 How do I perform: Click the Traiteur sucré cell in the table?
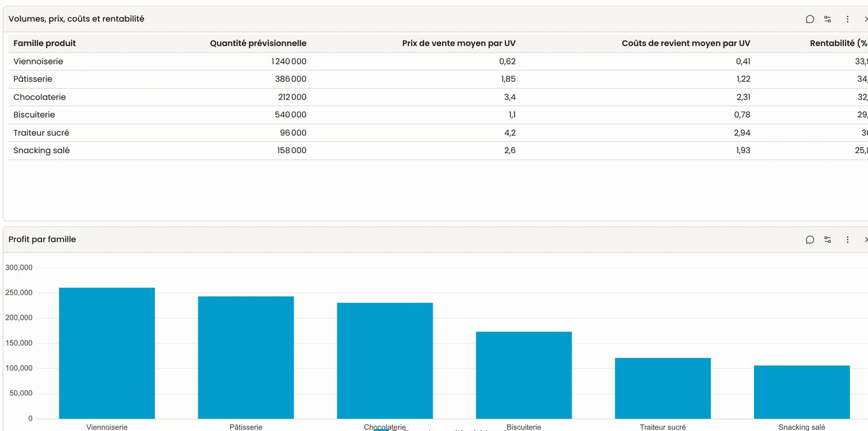tap(42, 133)
